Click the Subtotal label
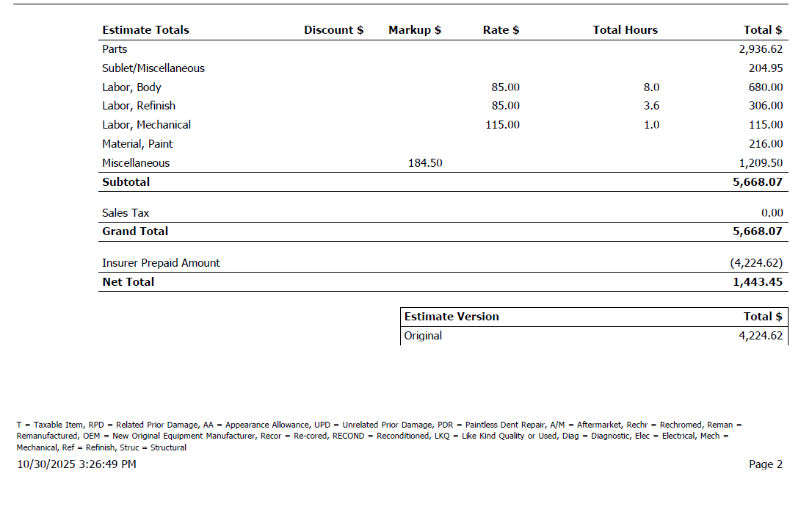Screen dimensions: 812x518 pos(126,182)
